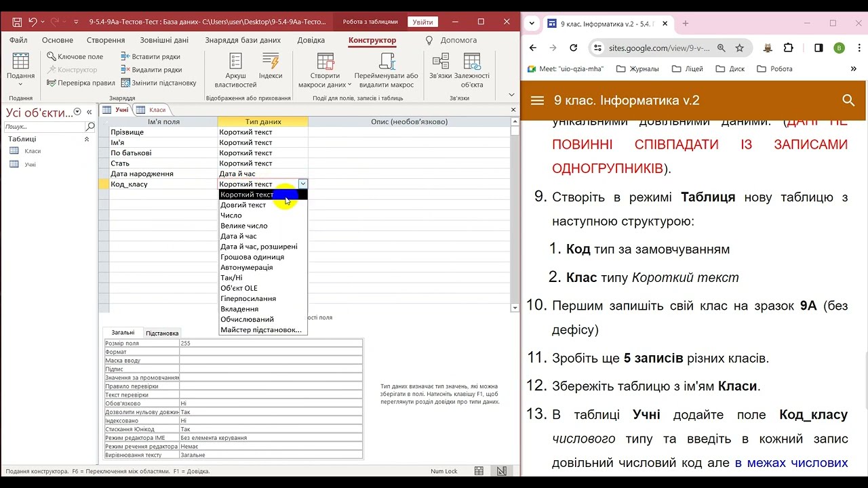
Task: Click Перевірка правил tool
Action: 81,83
